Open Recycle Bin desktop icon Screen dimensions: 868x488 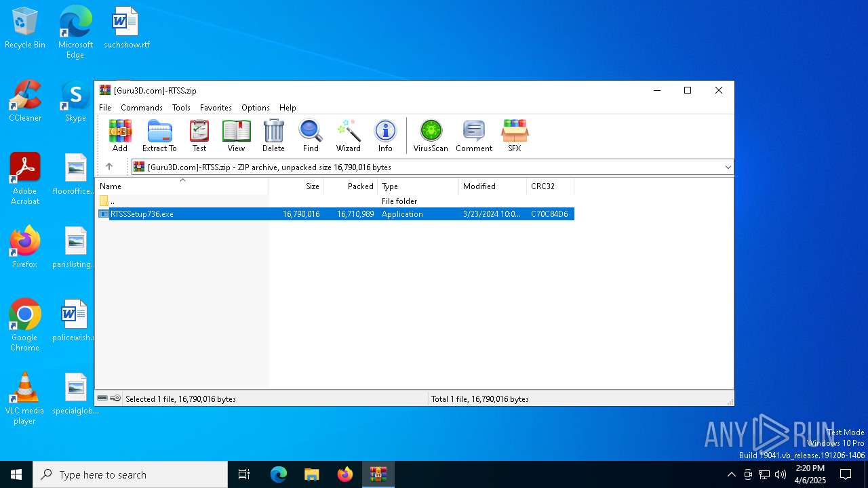click(25, 28)
